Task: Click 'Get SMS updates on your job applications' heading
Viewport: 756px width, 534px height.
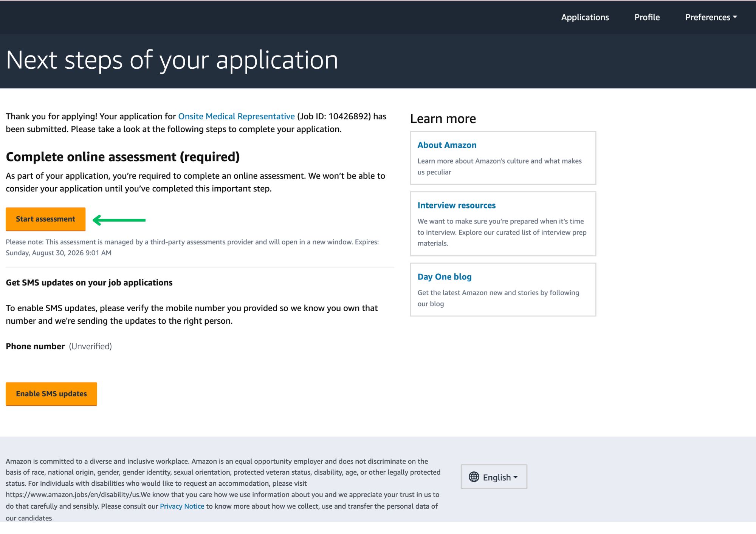Action: click(x=89, y=282)
